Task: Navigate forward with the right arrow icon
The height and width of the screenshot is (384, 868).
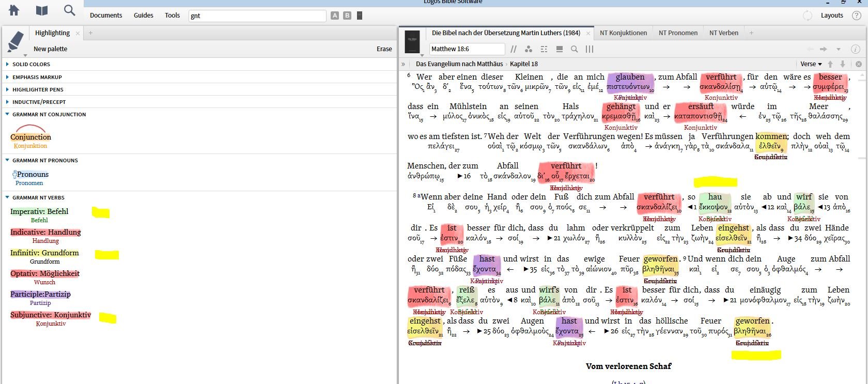Action: pyautogui.click(x=824, y=49)
